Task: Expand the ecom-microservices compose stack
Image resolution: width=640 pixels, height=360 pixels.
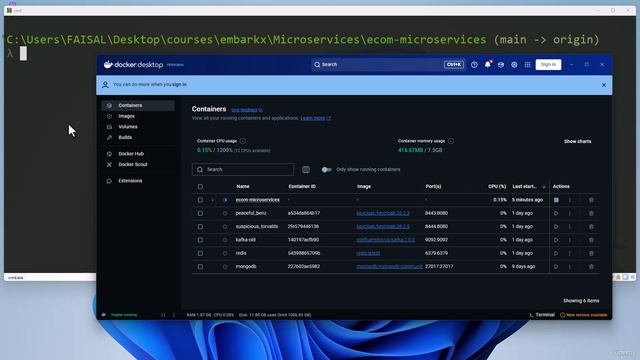Action: (212, 200)
